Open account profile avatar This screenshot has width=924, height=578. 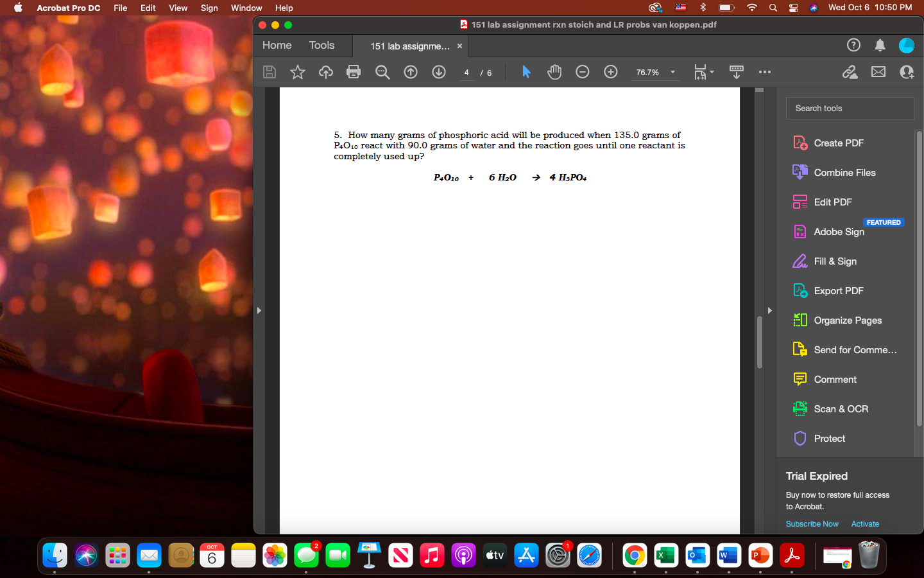pos(907,45)
